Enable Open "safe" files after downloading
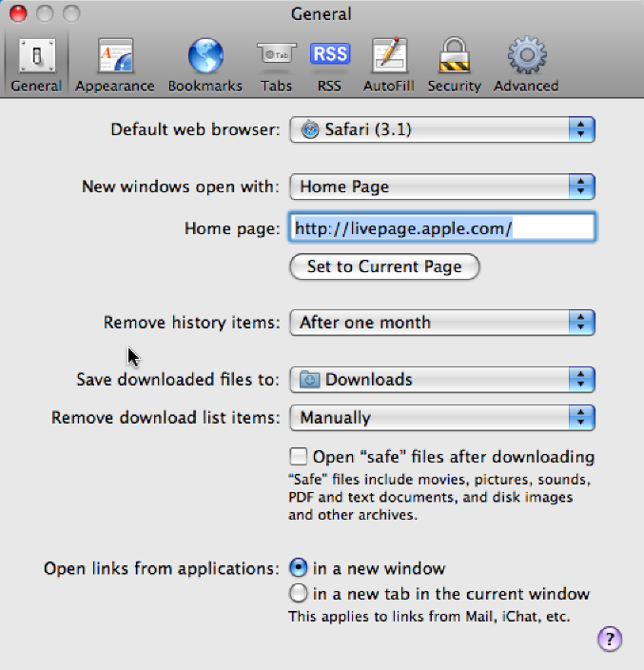 click(x=298, y=456)
